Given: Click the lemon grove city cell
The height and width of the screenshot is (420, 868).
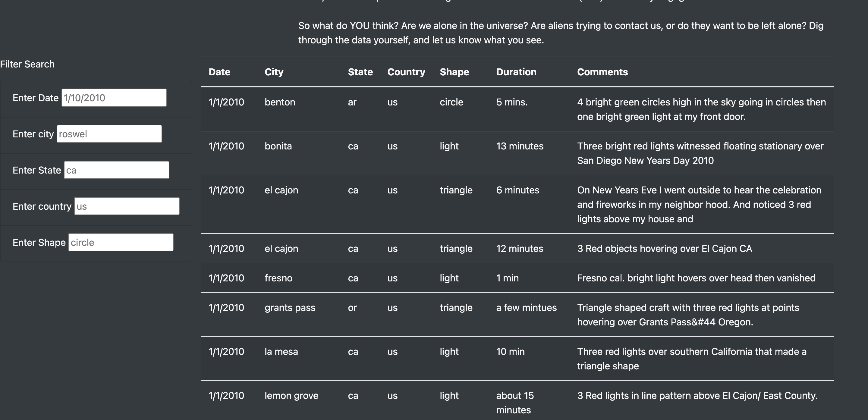Looking at the screenshot, I should click(x=291, y=395).
